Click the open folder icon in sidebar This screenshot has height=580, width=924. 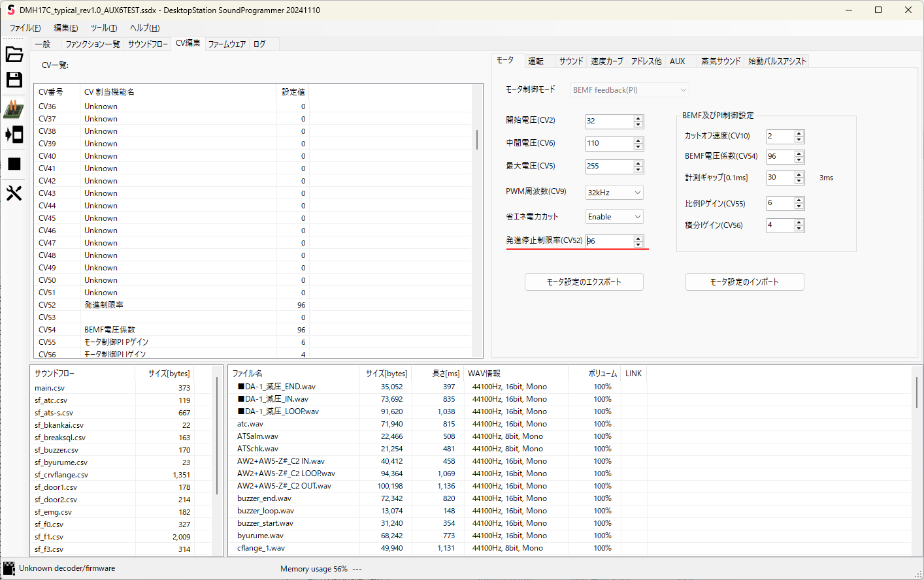click(14, 54)
